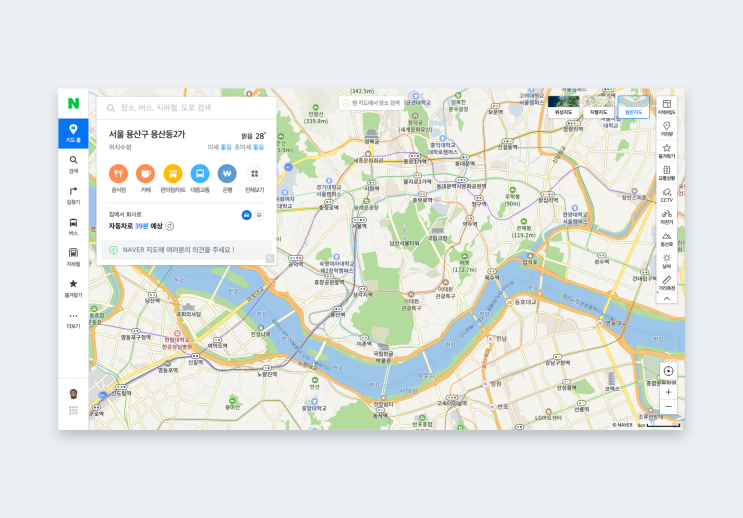Screen dimensions: 743x518
Task: Open the Subway (지하철) sidebar tab
Action: click(73, 257)
